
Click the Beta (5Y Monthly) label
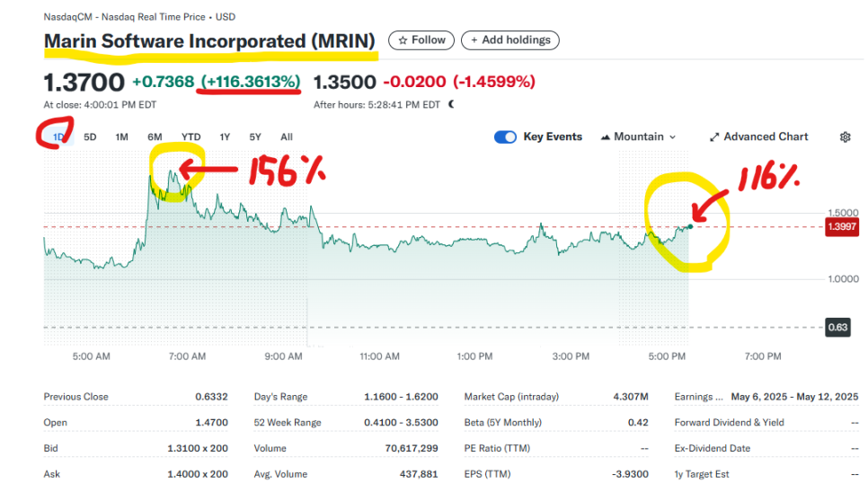[502, 423]
